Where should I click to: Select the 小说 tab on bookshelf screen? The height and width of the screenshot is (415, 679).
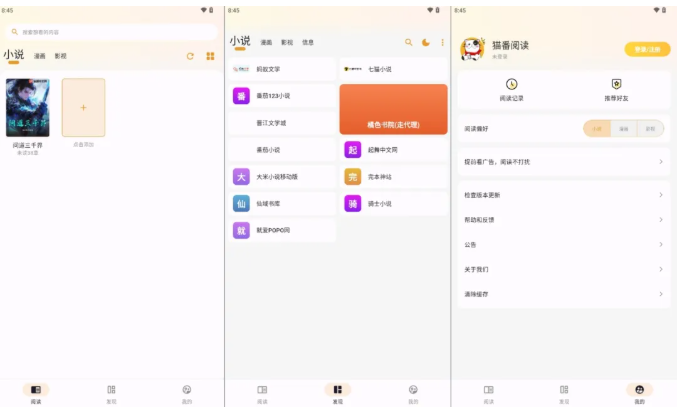[x=14, y=55]
